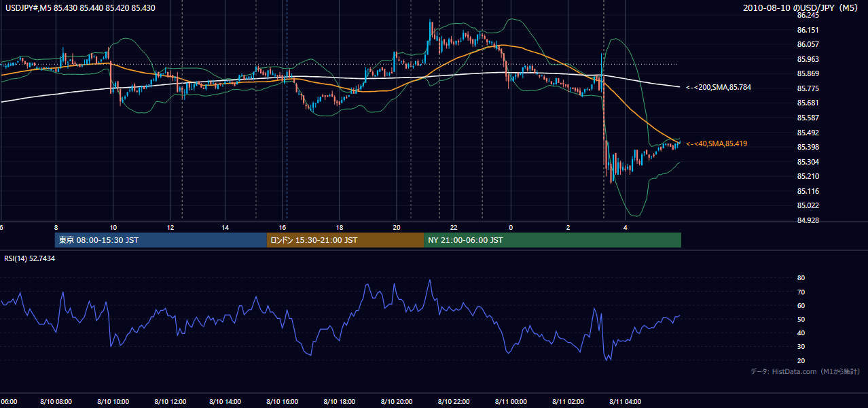Click RSI scale value 70
This screenshot has width=868, height=408.
click(801, 292)
